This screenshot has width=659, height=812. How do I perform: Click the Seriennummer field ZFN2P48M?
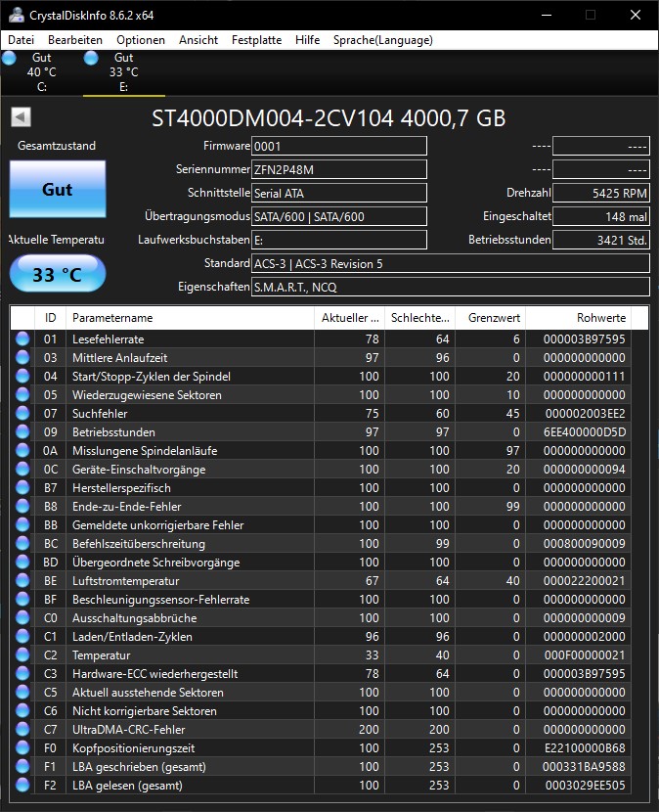tap(339, 169)
